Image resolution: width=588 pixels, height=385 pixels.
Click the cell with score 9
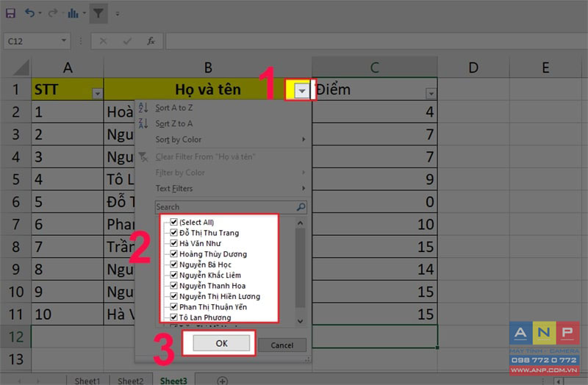375,179
